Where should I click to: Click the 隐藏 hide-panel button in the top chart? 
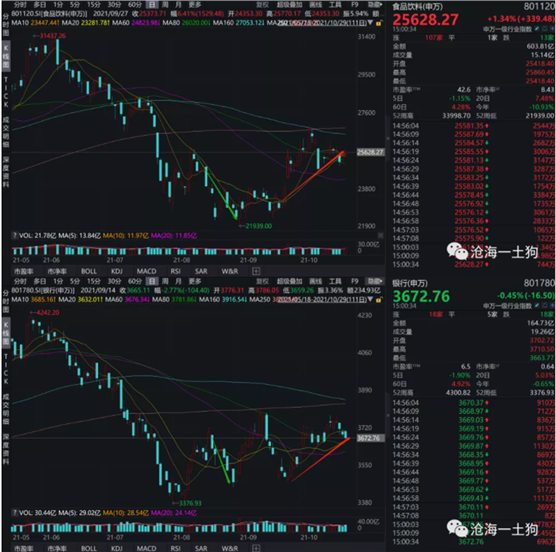click(375, 5)
